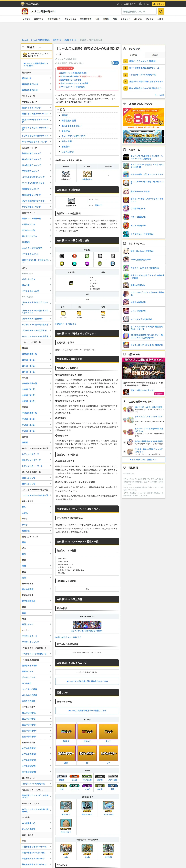Viewport: 186px width, 868px height.
Task: Click the metal (メタル) trait target icon
Action: pos(112,256)
